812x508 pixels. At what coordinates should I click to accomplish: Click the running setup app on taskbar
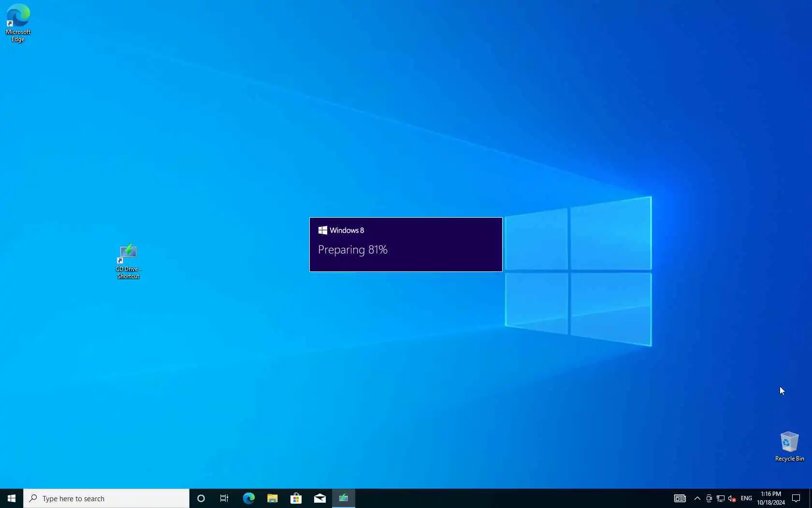pos(344,498)
